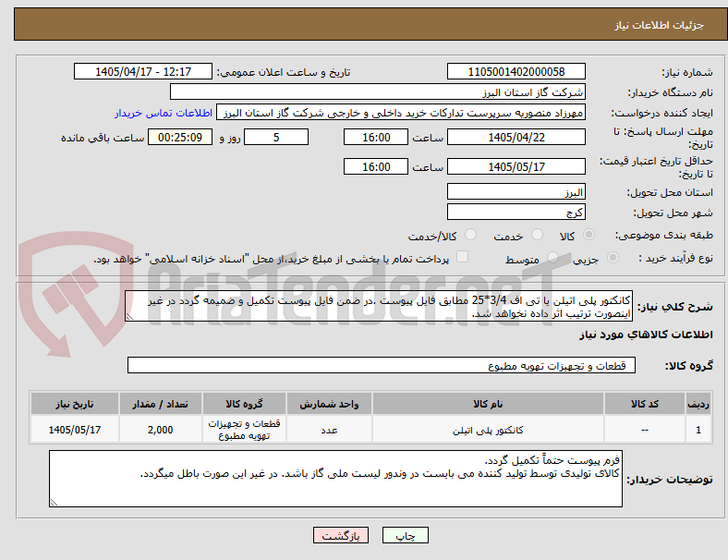This screenshot has height=560, width=728.
Task: Click the announcement date field 1405/04/17 - 12:17
Action: point(143,71)
